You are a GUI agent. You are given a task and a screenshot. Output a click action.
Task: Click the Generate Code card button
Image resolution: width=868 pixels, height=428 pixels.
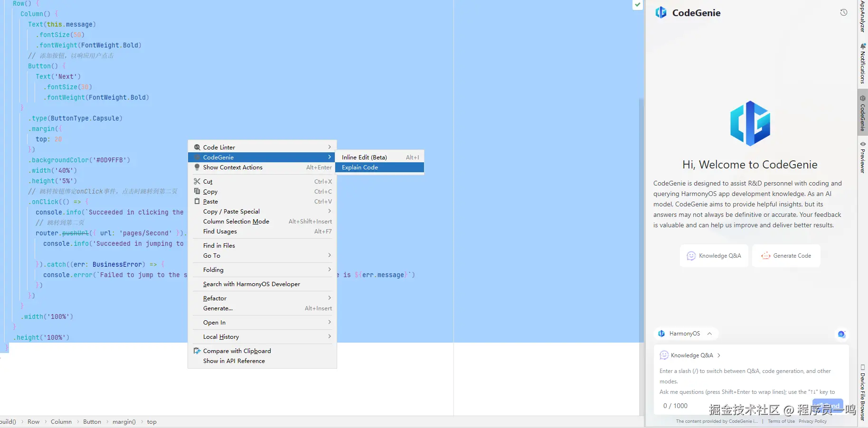[786, 256]
